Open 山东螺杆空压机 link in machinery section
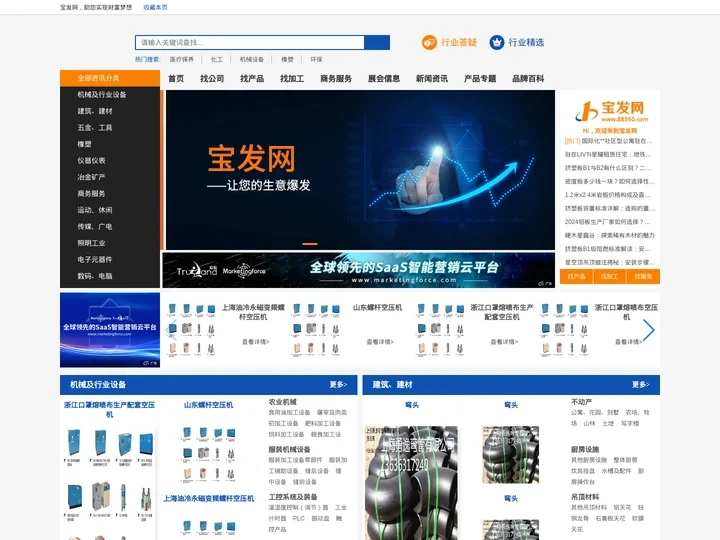720x540 pixels. [208, 405]
